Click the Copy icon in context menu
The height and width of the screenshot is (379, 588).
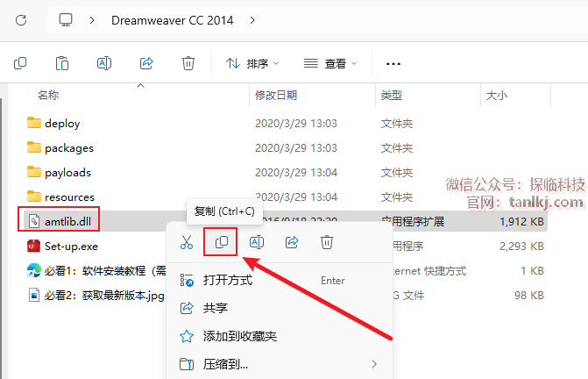221,242
